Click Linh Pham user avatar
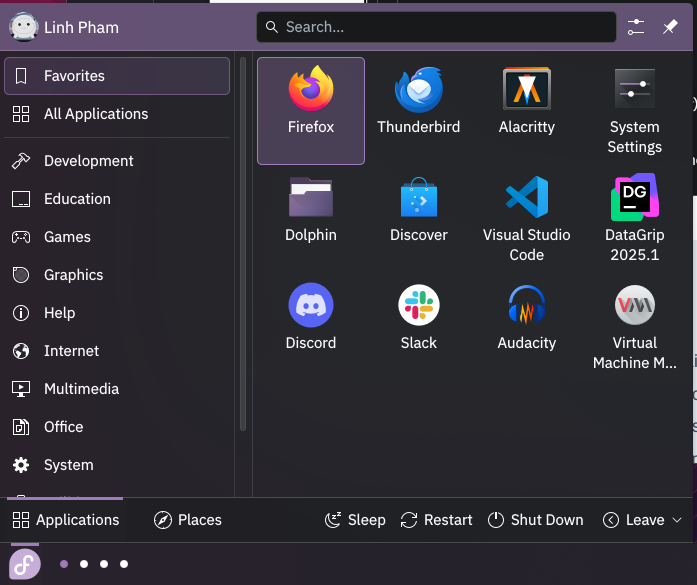Image resolution: width=697 pixels, height=585 pixels. 24,27
